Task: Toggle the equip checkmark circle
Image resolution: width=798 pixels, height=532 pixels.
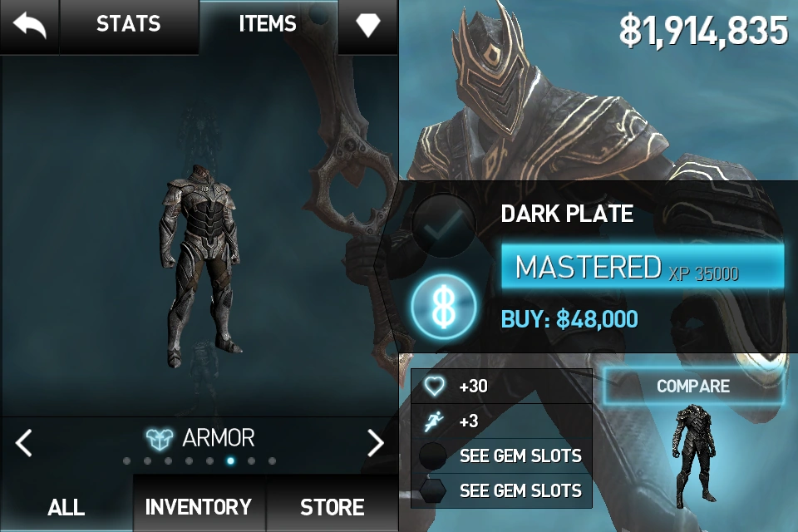Action: [x=444, y=225]
